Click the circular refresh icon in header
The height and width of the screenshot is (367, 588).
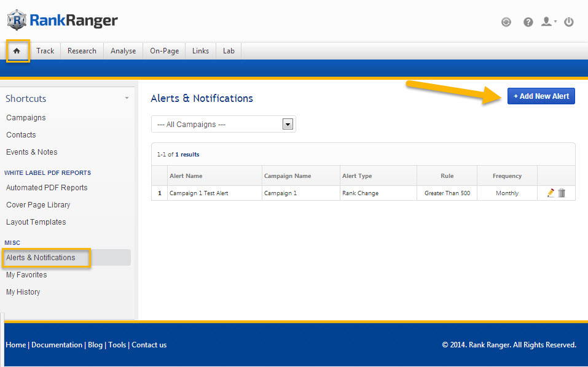(506, 22)
